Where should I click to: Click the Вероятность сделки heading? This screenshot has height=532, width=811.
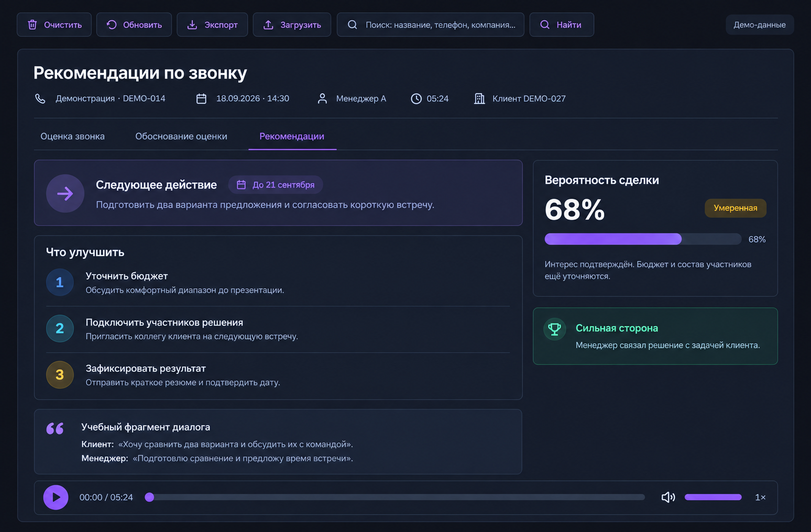pos(602,180)
